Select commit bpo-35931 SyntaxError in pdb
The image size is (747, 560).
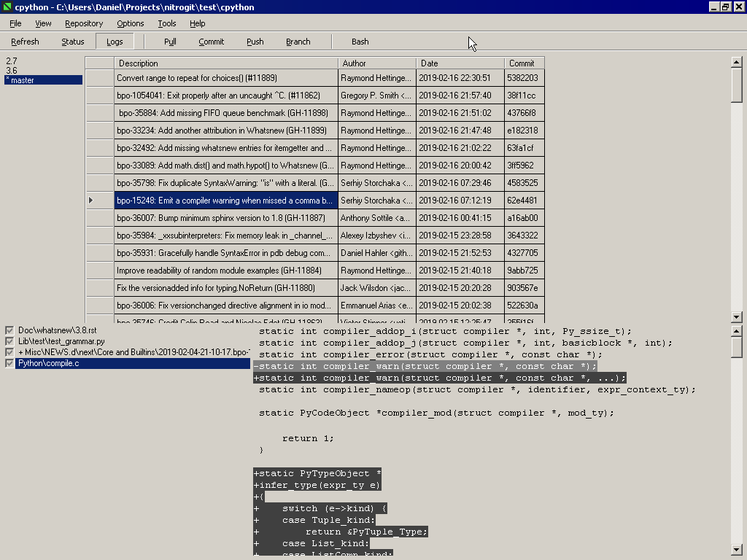tap(226, 253)
